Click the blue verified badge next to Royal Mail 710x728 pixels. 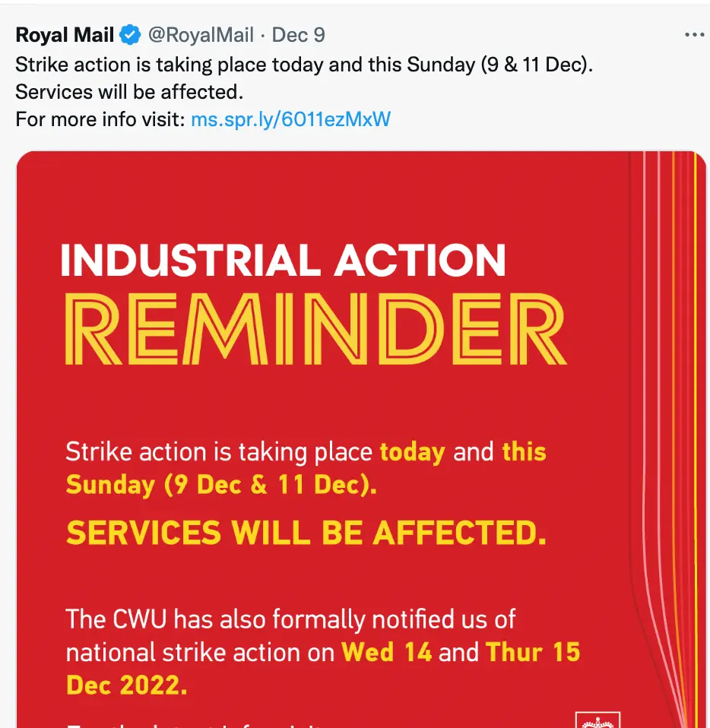pyautogui.click(x=128, y=34)
